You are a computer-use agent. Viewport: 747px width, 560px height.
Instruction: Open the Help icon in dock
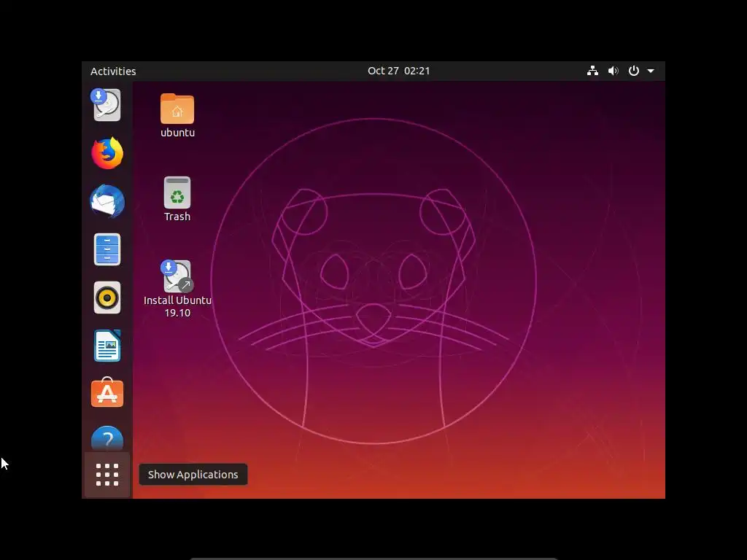click(107, 438)
